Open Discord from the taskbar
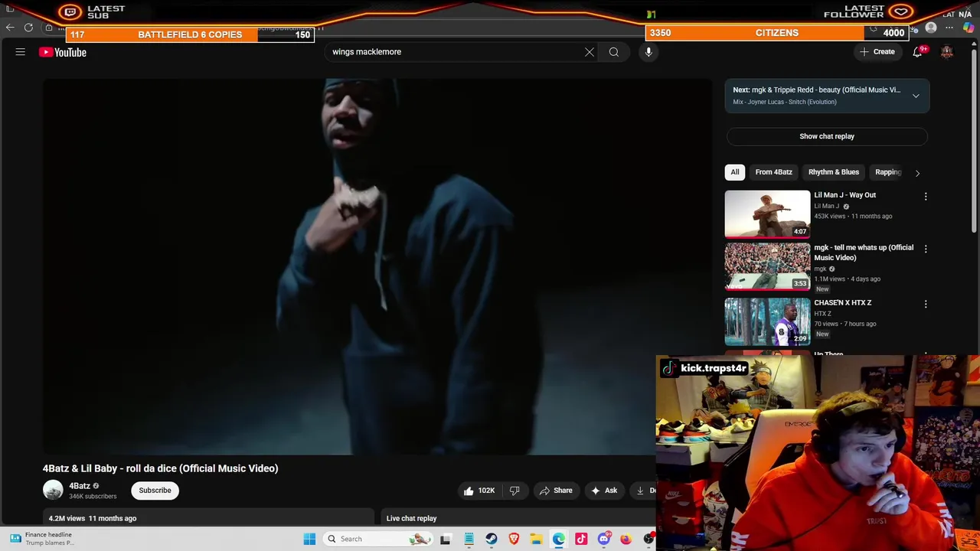Viewport: 980px width, 551px height. coord(604,539)
